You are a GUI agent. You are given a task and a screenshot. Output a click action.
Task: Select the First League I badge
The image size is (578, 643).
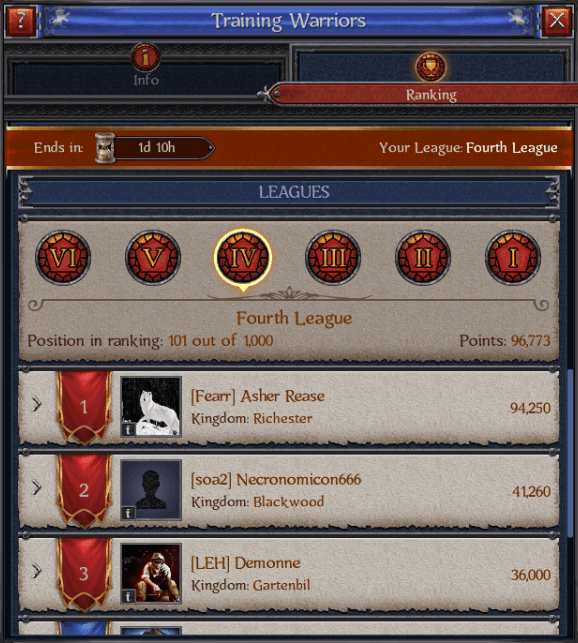(x=513, y=258)
